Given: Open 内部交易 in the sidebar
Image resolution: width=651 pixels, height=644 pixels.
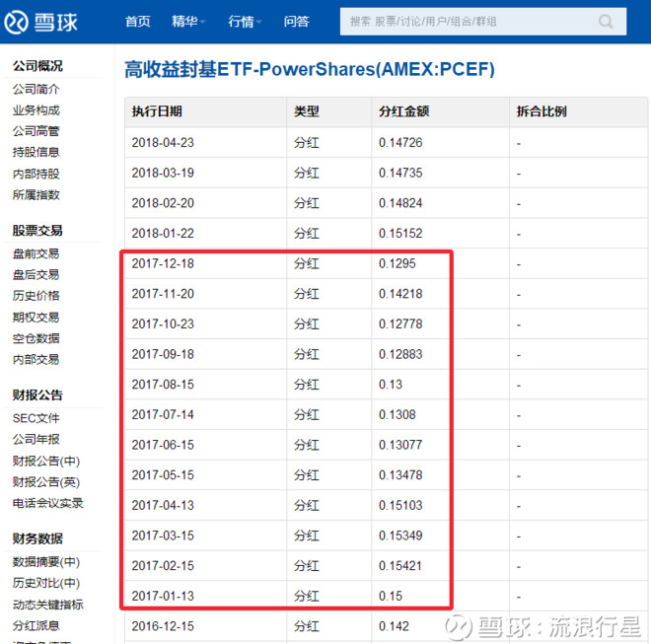Looking at the screenshot, I should coord(36,359).
